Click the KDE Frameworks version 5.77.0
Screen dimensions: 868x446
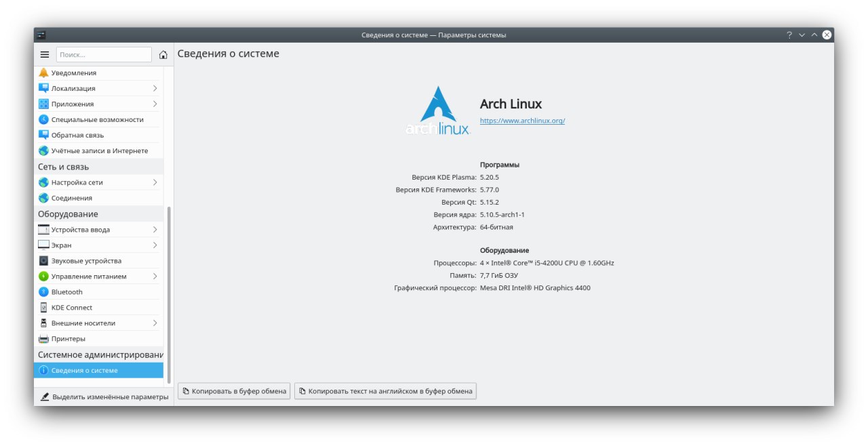point(489,190)
